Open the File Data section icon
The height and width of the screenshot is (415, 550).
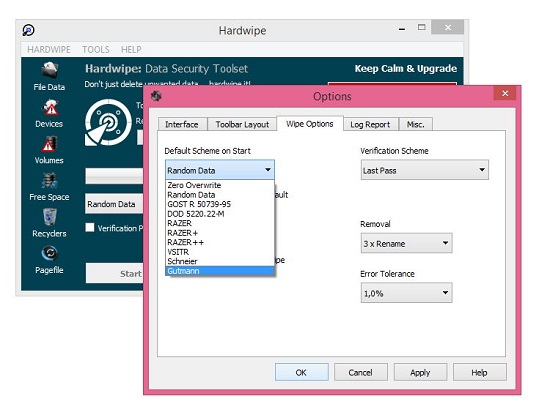(49, 70)
